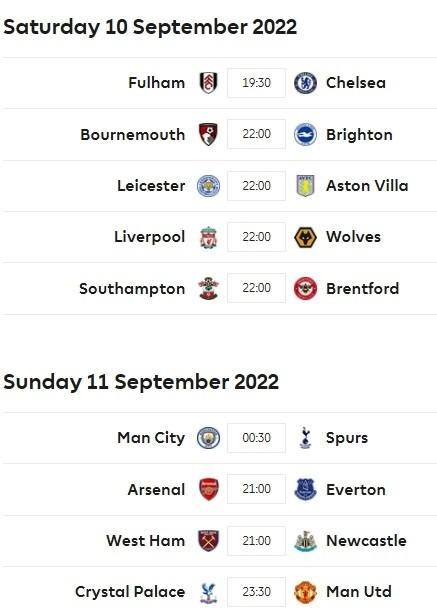The width and height of the screenshot is (437, 613).
Task: Click the Wolves badge icon
Action: click(x=305, y=237)
